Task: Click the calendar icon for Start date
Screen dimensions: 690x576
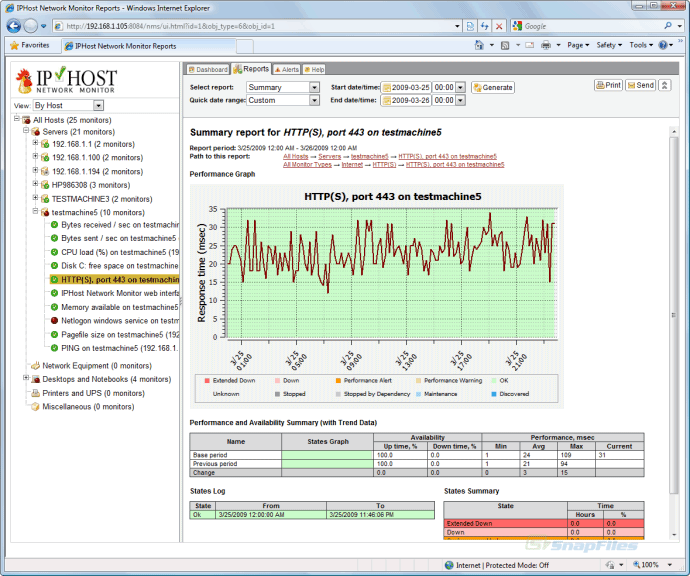Action: pyautogui.click(x=386, y=88)
